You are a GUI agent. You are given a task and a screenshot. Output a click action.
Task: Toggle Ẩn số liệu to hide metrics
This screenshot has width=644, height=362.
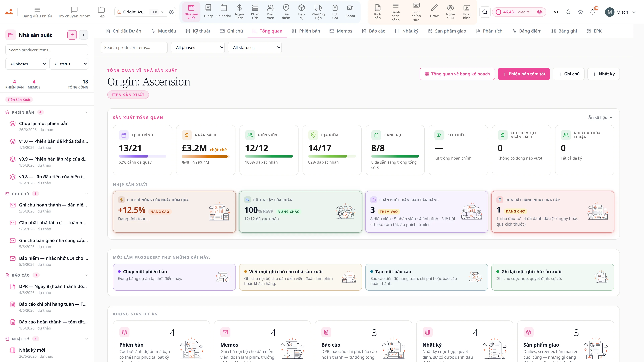pos(600,117)
